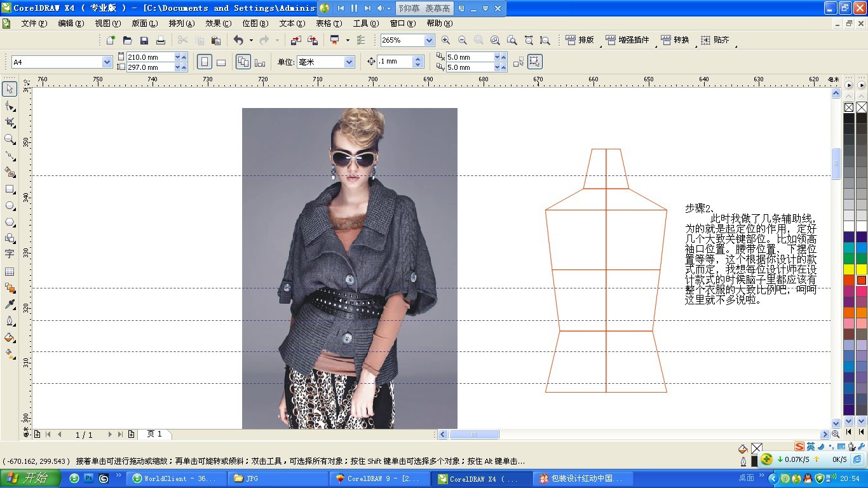868x488 pixels.
Task: Open the 开始 Start menu
Action: pyautogui.click(x=30, y=478)
